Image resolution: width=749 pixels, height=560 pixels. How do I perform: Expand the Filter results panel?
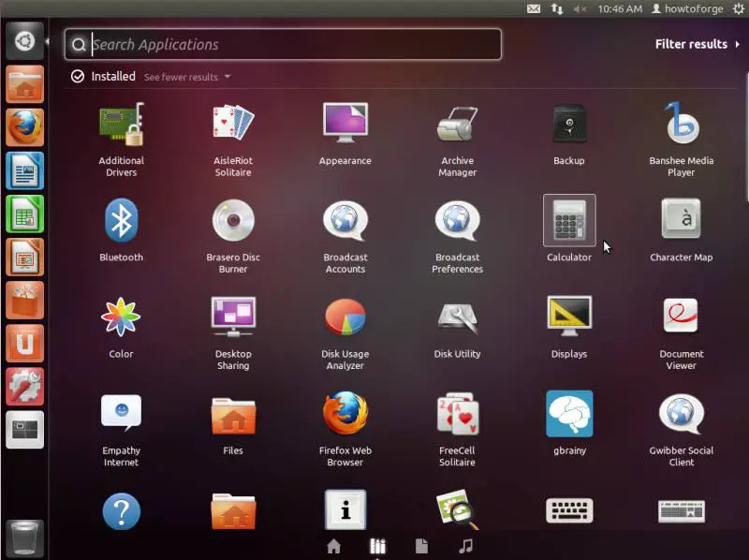[698, 44]
